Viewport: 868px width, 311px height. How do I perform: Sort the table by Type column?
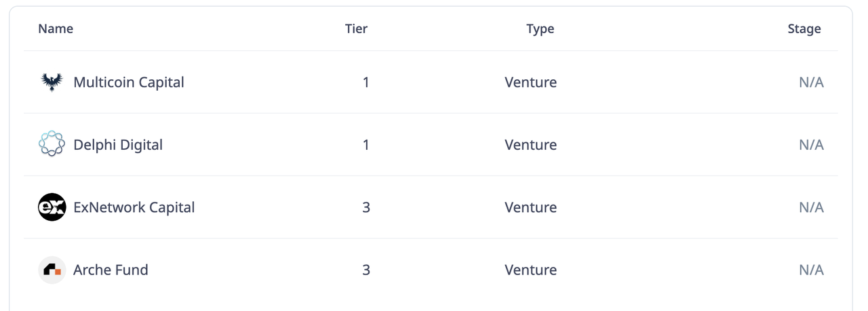point(540,28)
